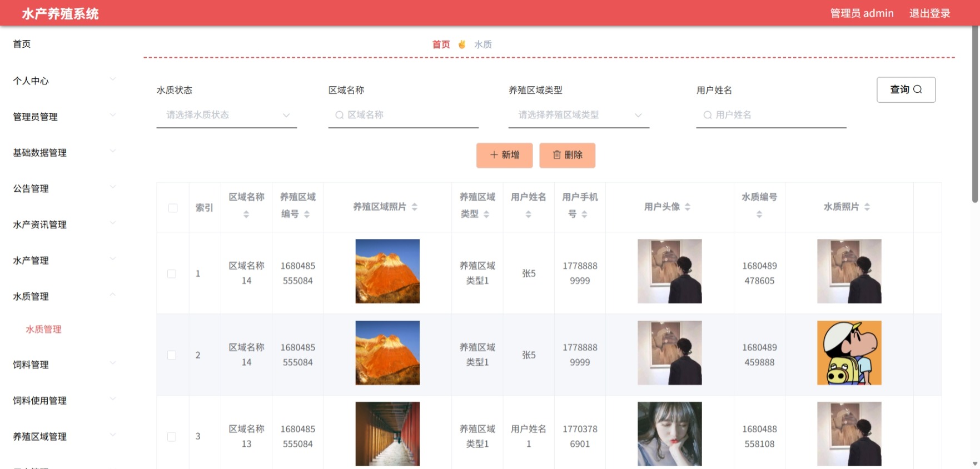Image resolution: width=980 pixels, height=469 pixels.
Task: Sort by 水质照片 column arrows
Action: pos(867,207)
